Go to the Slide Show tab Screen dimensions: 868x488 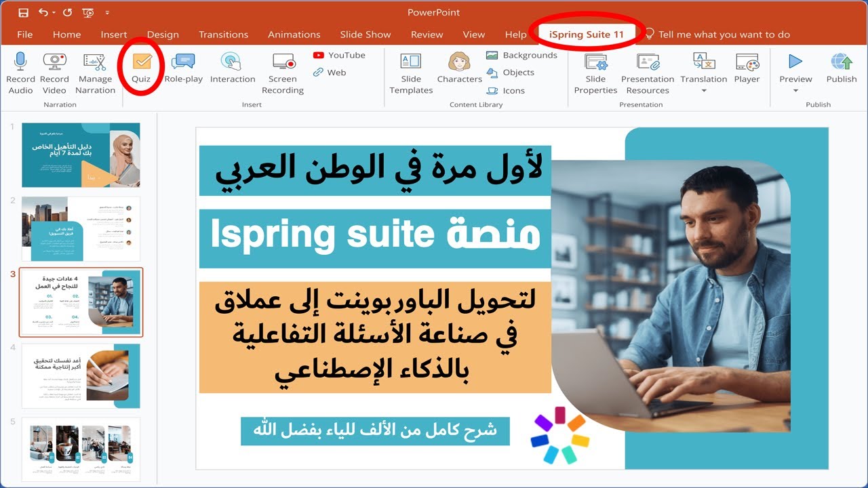pyautogui.click(x=366, y=35)
